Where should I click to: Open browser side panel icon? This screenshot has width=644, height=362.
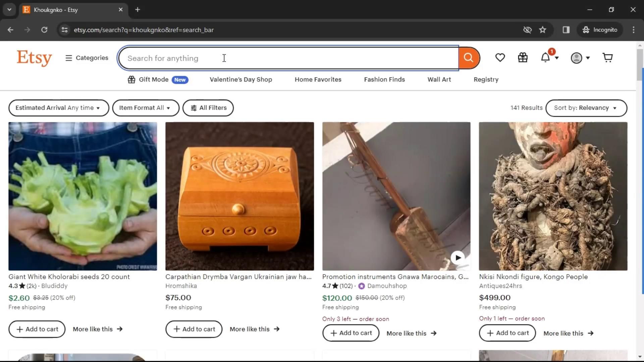pyautogui.click(x=566, y=30)
